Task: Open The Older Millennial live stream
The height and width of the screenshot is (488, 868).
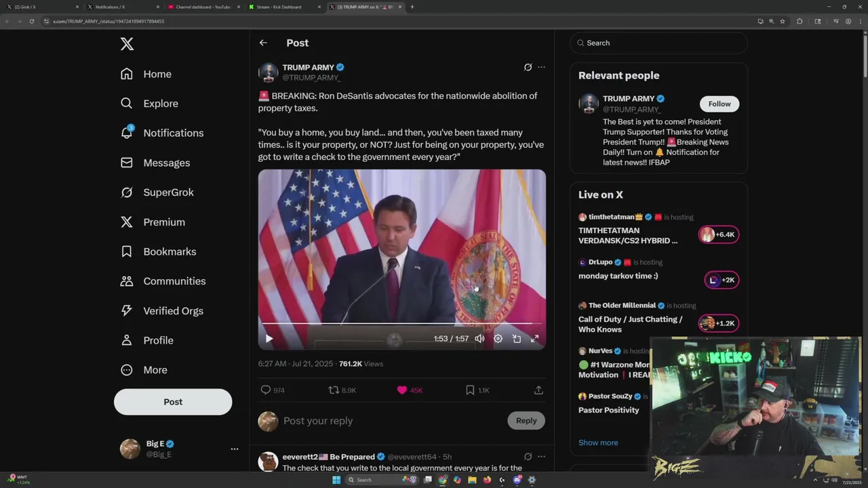Action: point(631,324)
